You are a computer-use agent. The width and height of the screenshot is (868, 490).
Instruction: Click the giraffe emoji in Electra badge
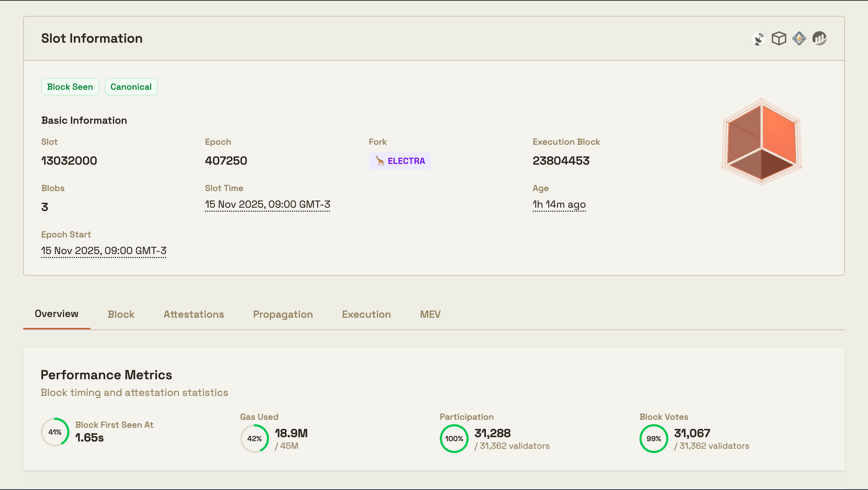tap(380, 161)
